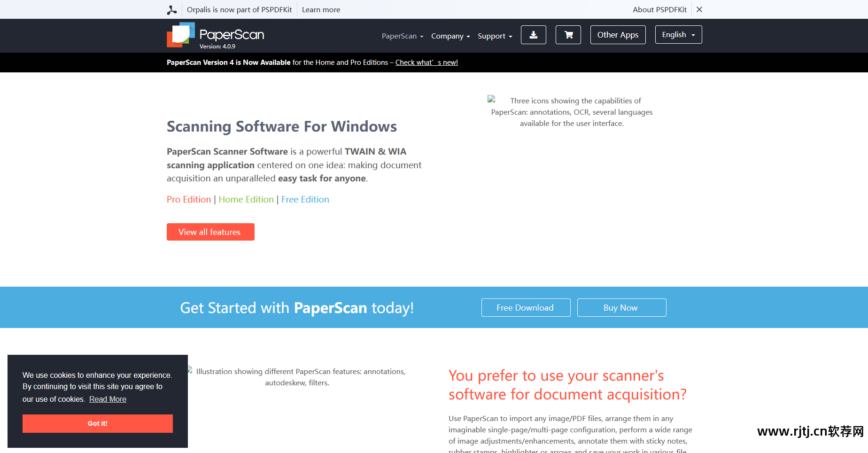Go to Home Edition page
This screenshot has width=868, height=453.
tap(246, 199)
